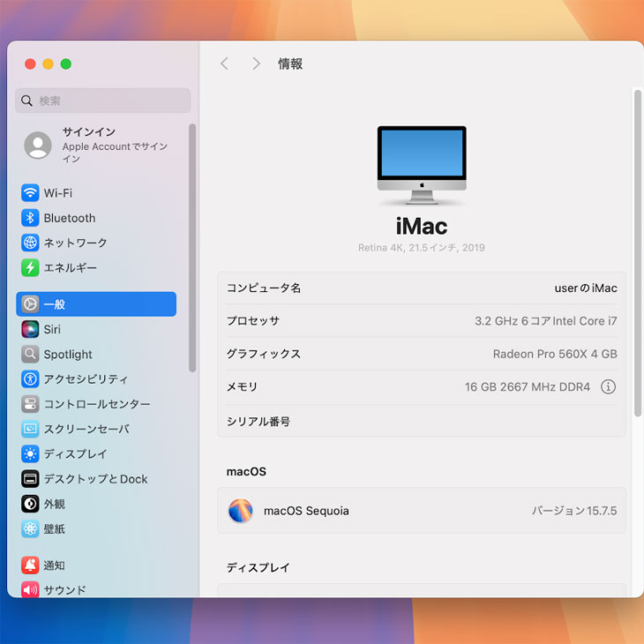This screenshot has width=644, height=644.
Task: Click the macOS Sequoia version row
Action: tap(422, 511)
